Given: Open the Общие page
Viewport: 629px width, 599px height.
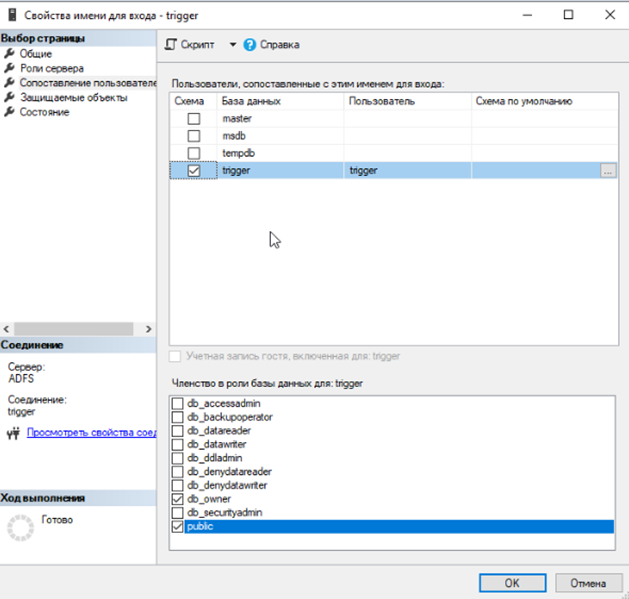Looking at the screenshot, I should click(x=36, y=54).
